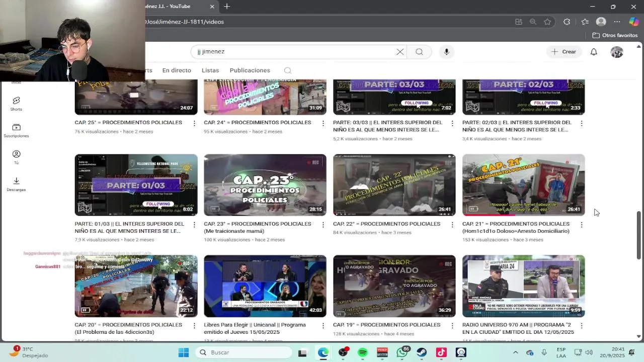Open the CAP. 23° video thumbnail

(265, 185)
